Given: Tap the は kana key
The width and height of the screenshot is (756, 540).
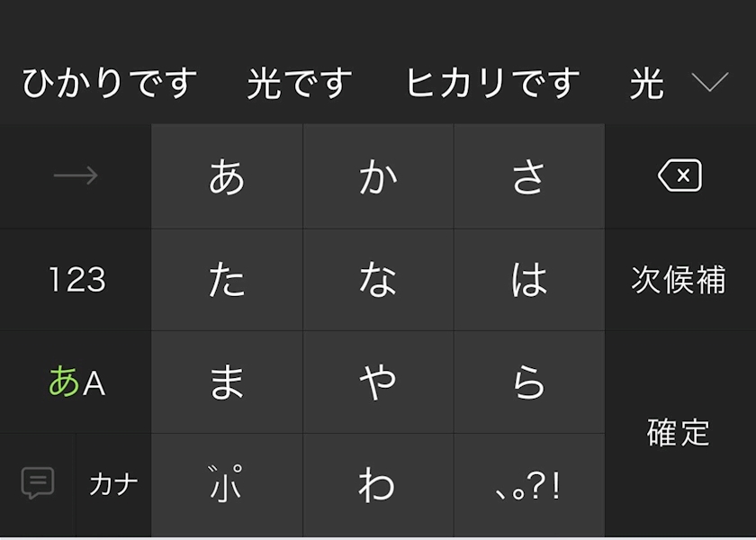Looking at the screenshot, I should (529, 280).
